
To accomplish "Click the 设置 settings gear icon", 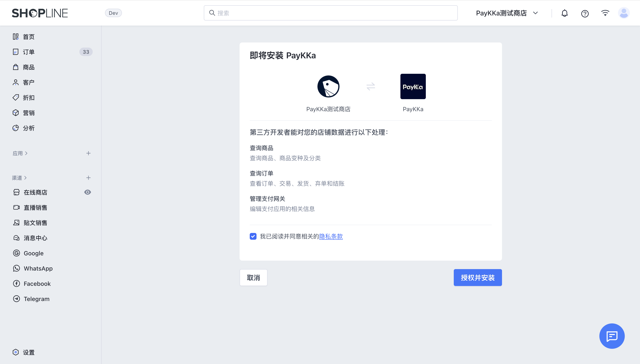I will pos(16,352).
